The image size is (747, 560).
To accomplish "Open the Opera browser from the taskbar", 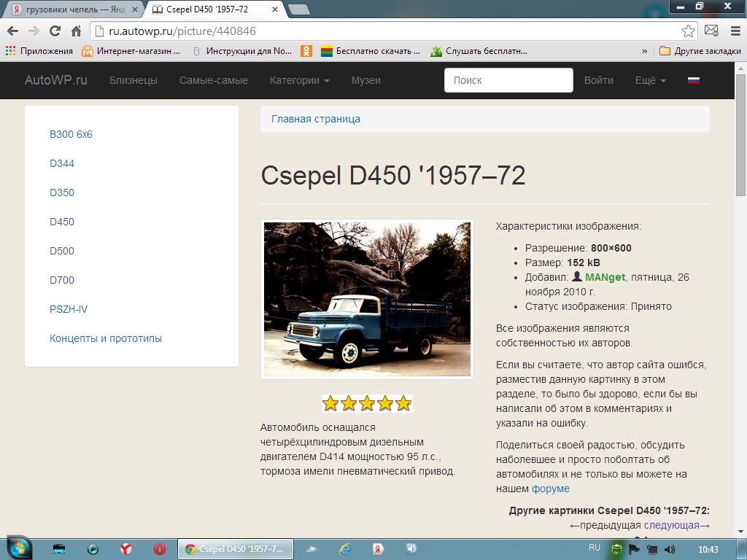I will [x=159, y=549].
